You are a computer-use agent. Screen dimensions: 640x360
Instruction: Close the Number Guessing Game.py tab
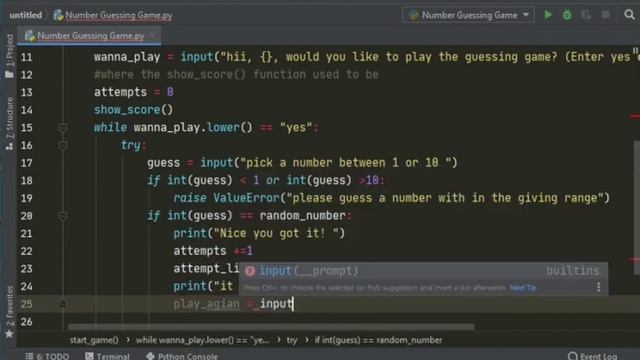[152, 36]
